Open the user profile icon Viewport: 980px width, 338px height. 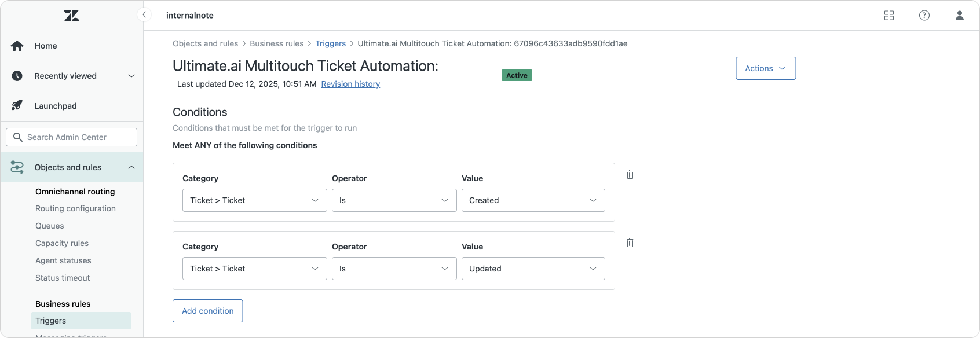pos(960,16)
